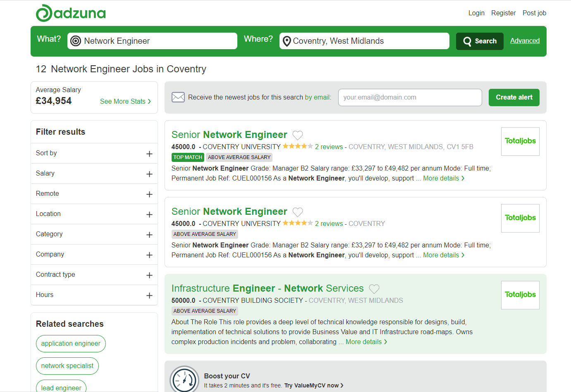Viewport: 571px width, 392px height.
Task: Go to Post job in header
Action: (534, 13)
